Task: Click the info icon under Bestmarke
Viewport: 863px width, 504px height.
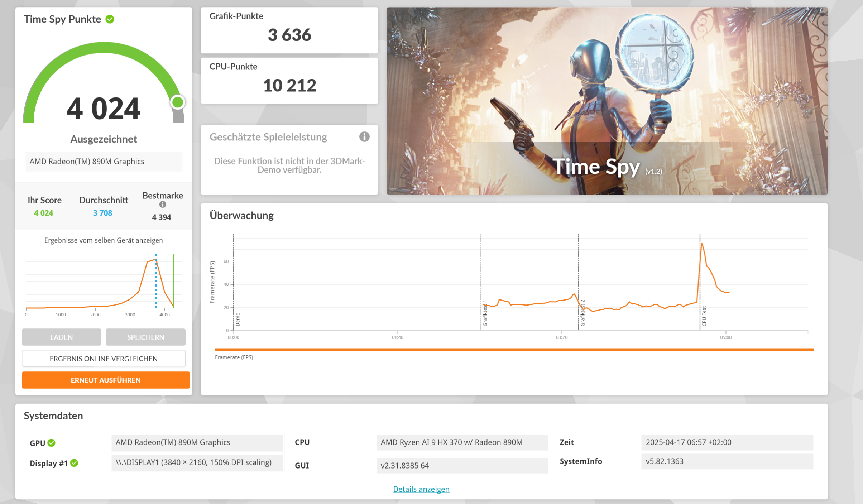Action: pyautogui.click(x=163, y=204)
